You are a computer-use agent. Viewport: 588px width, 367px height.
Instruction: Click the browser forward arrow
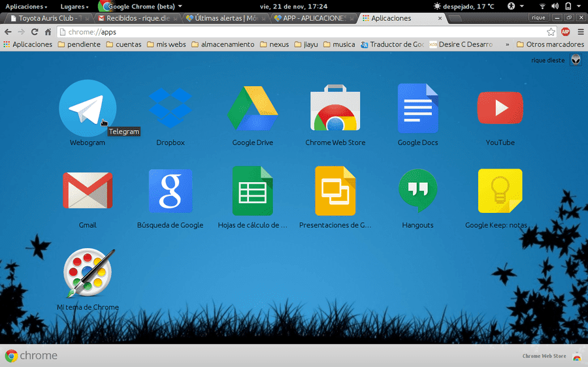[21, 32]
